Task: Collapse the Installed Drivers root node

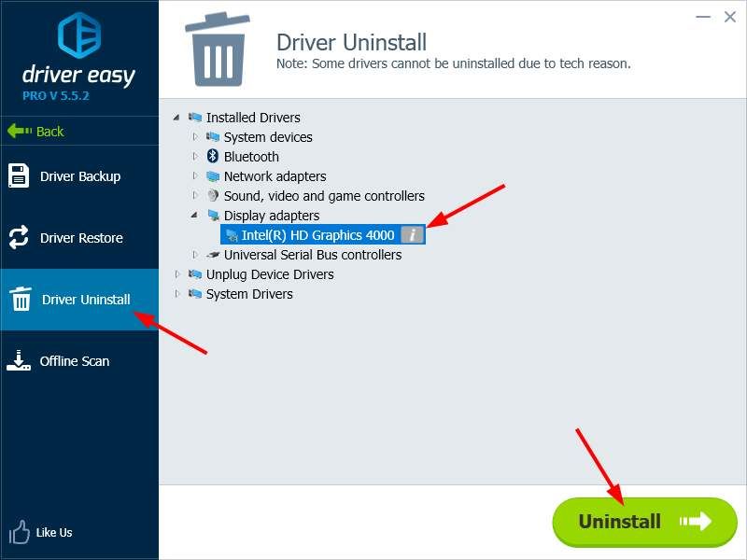Action: (177, 118)
